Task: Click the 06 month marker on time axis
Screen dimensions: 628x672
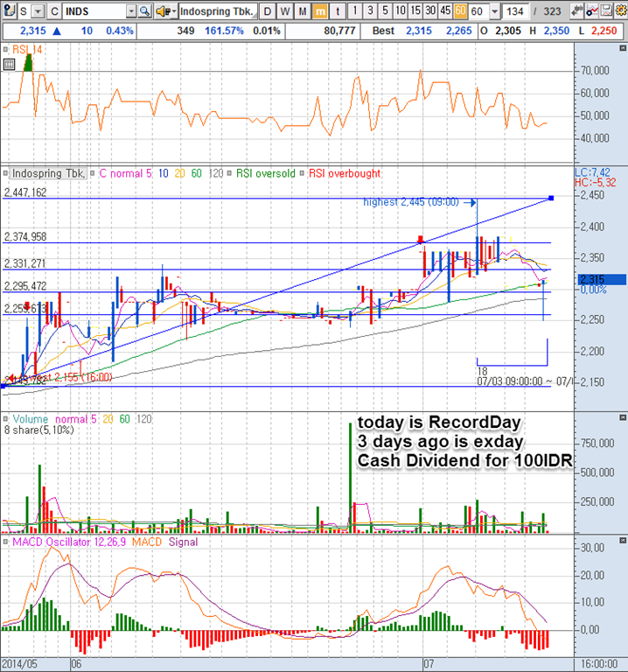Action: point(76,664)
